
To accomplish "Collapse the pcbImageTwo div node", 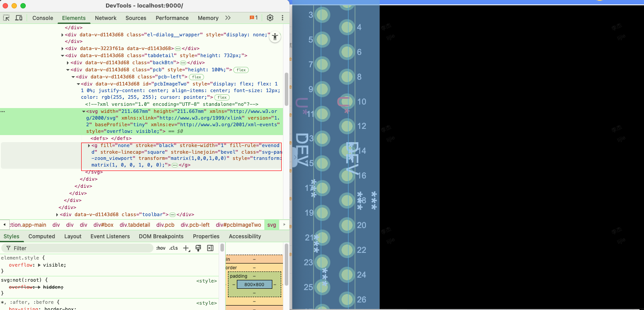I will 79,84.
